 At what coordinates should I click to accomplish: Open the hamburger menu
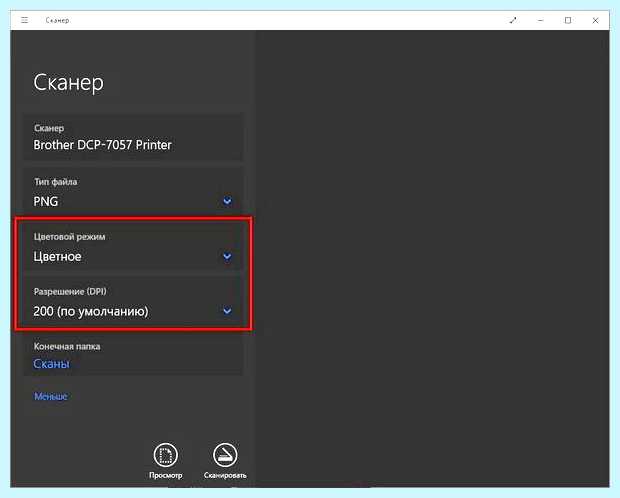point(25,20)
